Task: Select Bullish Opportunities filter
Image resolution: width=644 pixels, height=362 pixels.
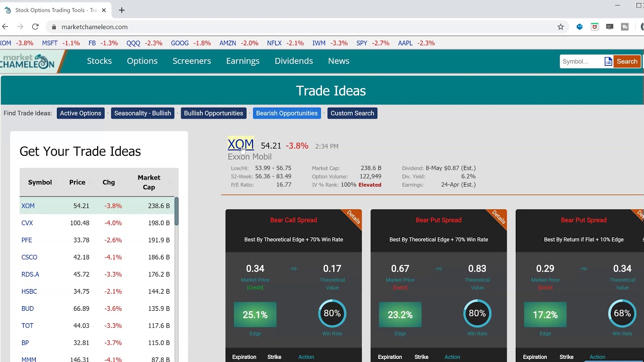Action: pos(213,113)
